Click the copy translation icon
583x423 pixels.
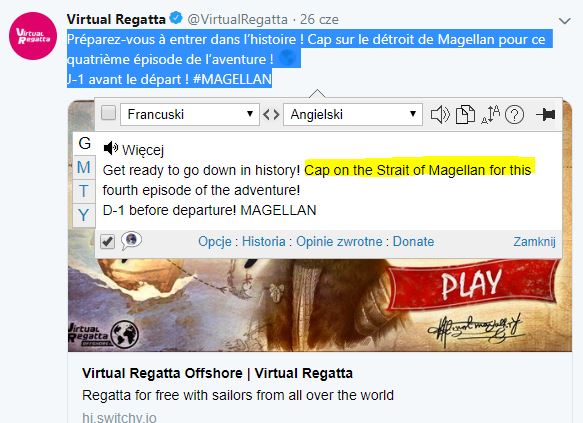point(466,114)
